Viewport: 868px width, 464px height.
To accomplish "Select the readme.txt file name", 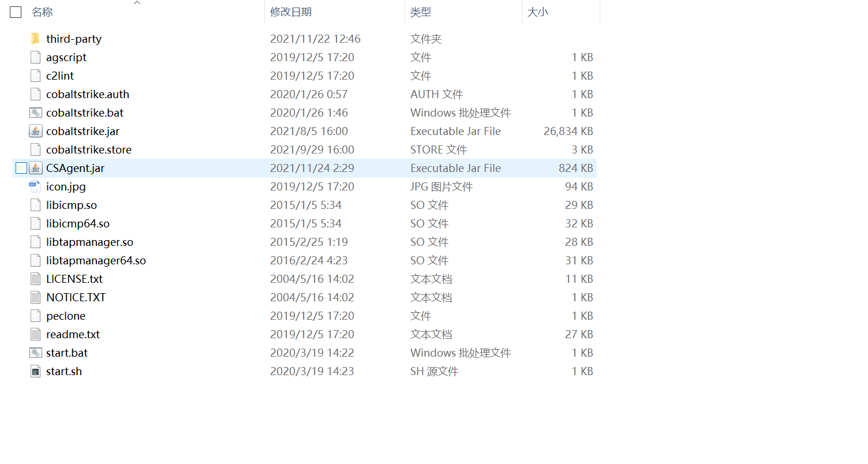I will [73, 334].
